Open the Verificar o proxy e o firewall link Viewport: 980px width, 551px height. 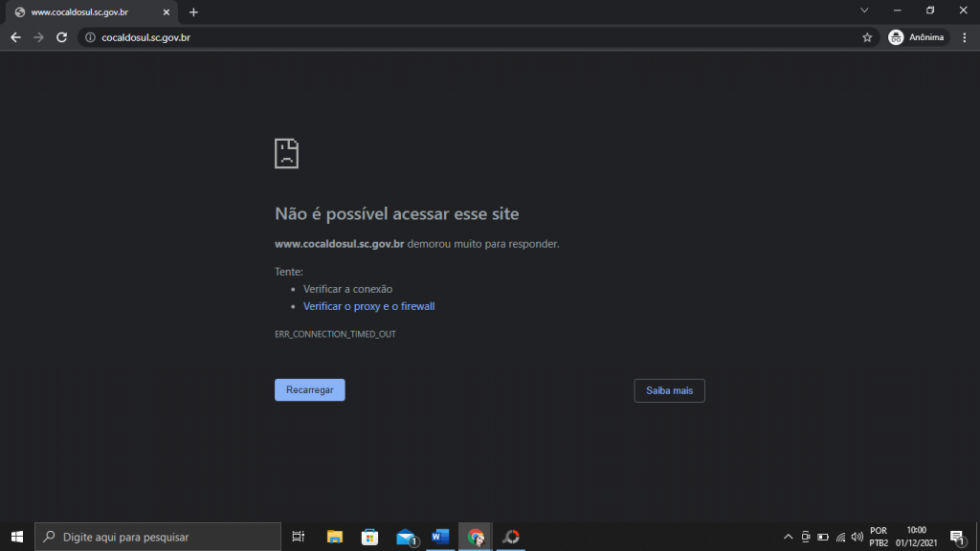coord(368,306)
